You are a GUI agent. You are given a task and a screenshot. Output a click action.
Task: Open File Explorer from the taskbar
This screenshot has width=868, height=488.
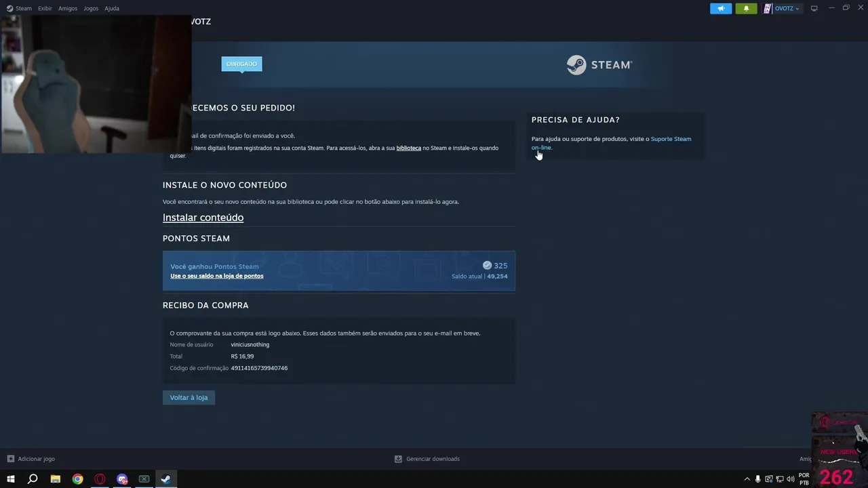coord(56,479)
